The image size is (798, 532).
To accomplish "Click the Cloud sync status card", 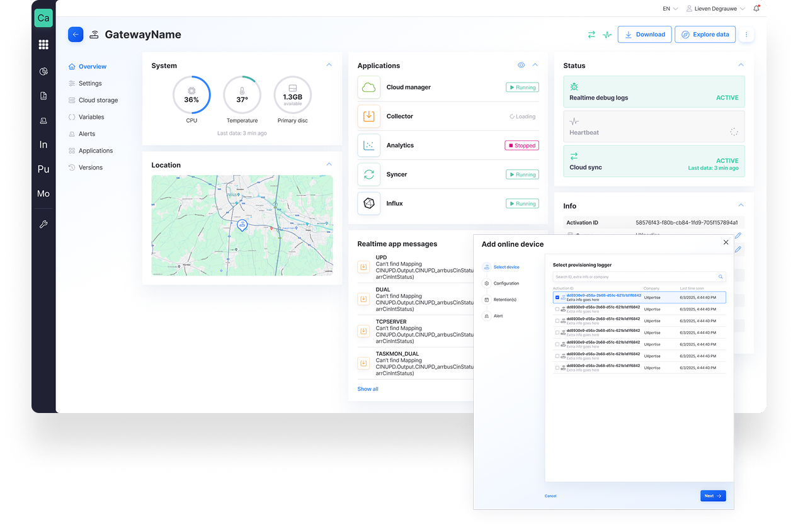I will tap(654, 161).
